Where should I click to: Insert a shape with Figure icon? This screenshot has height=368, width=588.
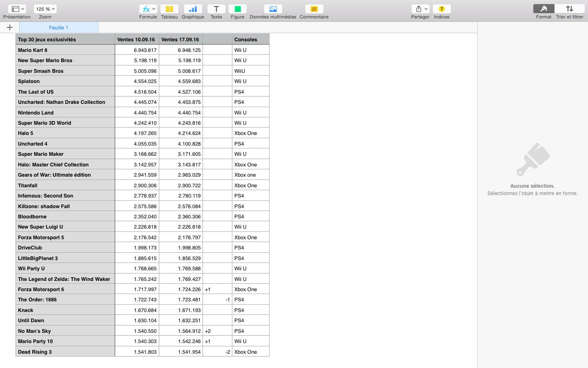237,9
